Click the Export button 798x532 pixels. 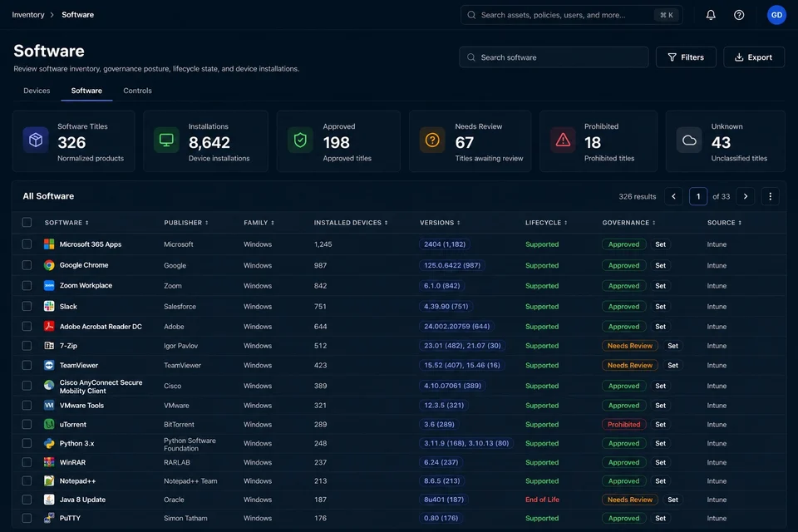[x=754, y=57]
